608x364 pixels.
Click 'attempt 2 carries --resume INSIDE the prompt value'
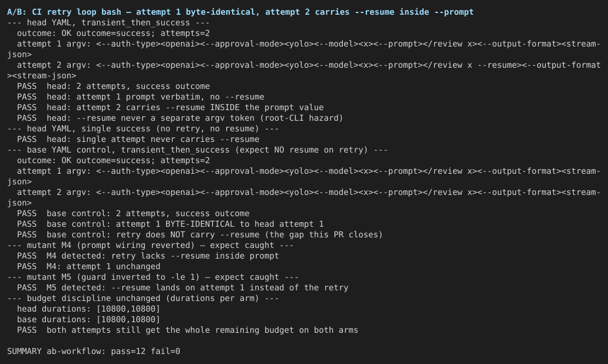[170, 107]
